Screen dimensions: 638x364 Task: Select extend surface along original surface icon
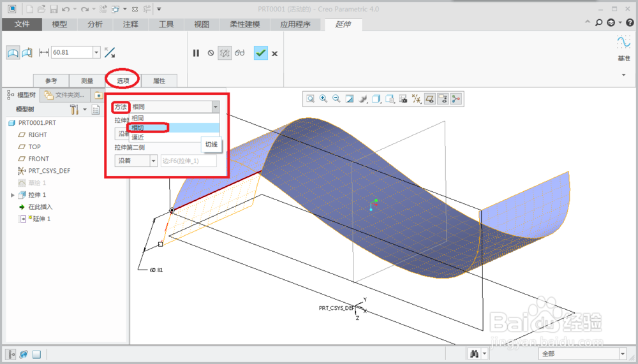[x=13, y=53]
